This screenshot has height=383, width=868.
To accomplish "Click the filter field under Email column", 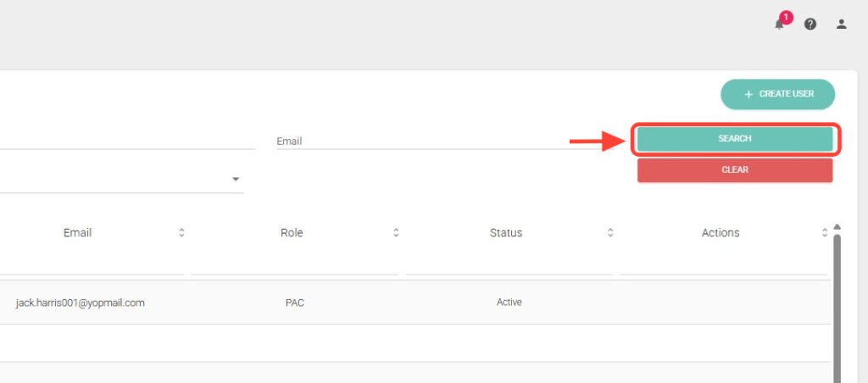I will coord(92,263).
